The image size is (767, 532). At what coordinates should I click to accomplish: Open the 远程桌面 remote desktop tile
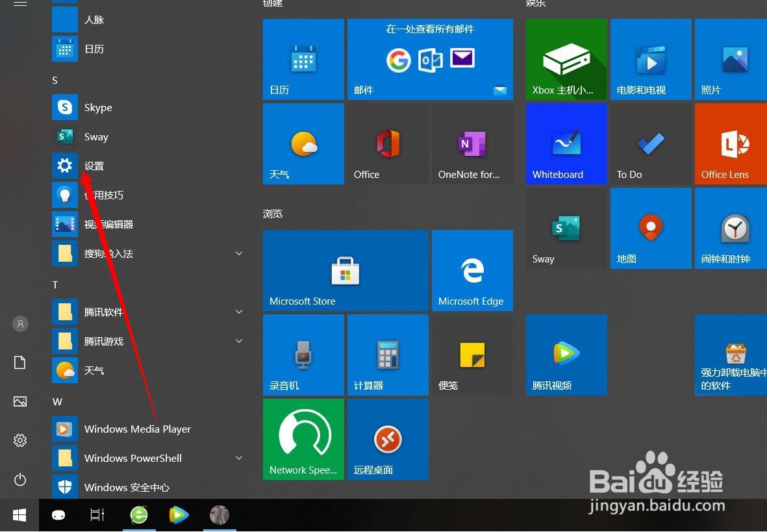pyautogui.click(x=388, y=440)
